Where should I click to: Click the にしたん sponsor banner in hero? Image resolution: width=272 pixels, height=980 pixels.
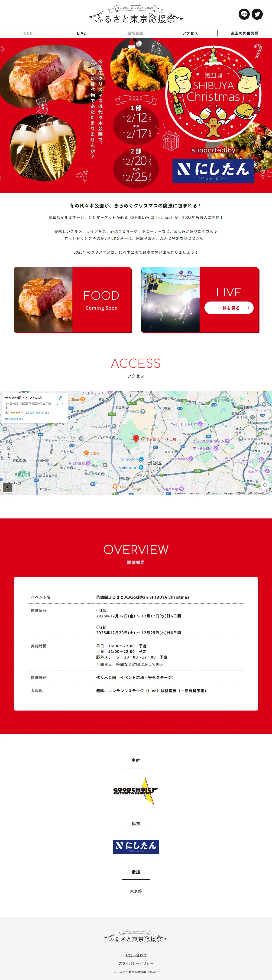pyautogui.click(x=213, y=171)
